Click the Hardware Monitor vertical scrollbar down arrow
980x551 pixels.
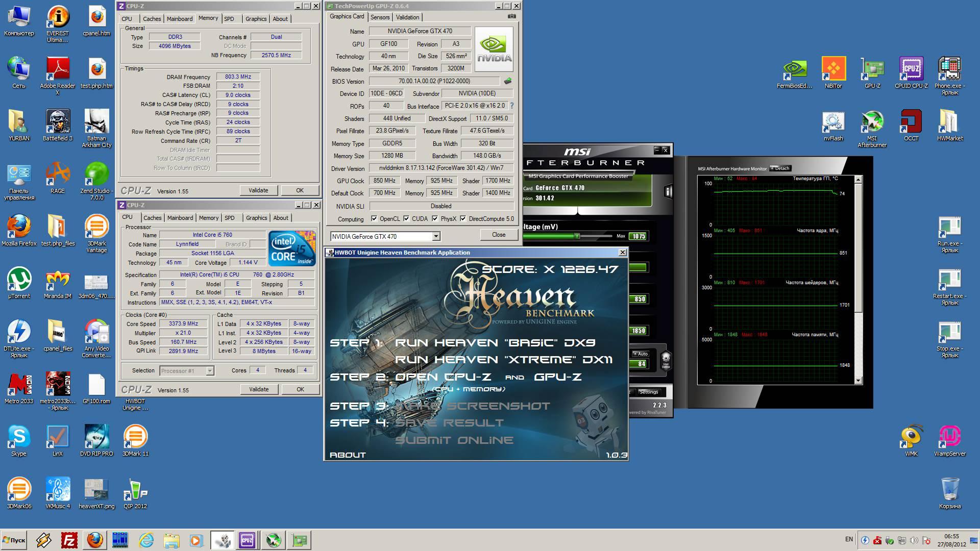pos(858,381)
